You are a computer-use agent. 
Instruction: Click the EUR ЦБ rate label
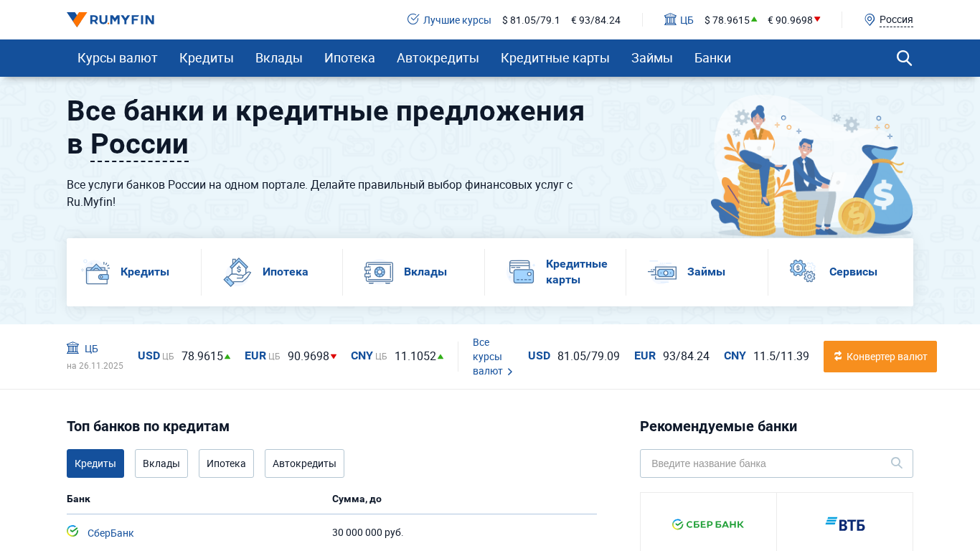[x=263, y=356]
